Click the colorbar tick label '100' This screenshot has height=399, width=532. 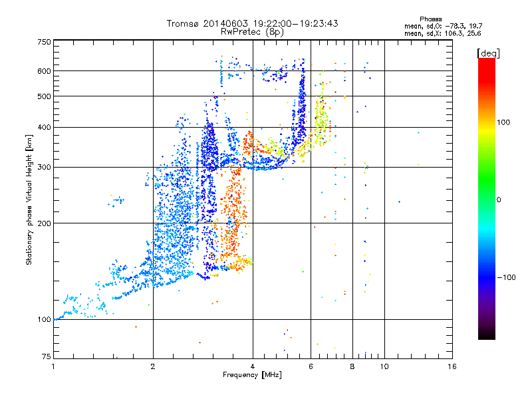(503, 122)
